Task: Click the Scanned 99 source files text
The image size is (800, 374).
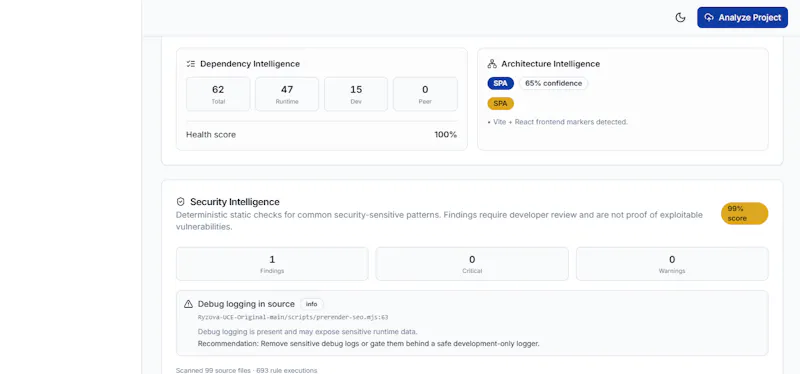Action: [x=246, y=370]
